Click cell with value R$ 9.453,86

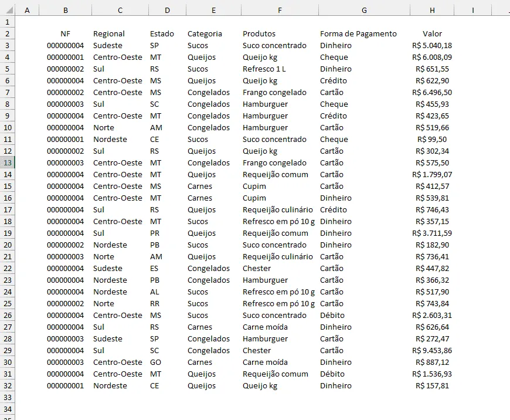click(x=432, y=351)
